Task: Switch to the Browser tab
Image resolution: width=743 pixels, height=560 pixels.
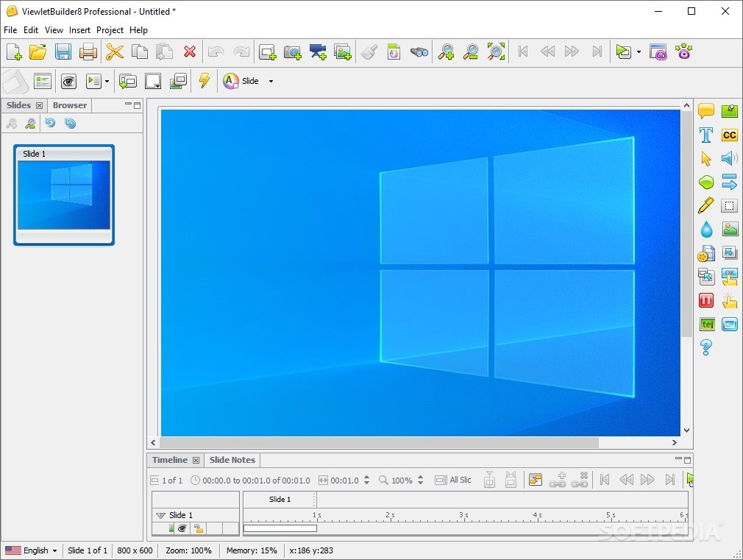Action: pyautogui.click(x=70, y=105)
